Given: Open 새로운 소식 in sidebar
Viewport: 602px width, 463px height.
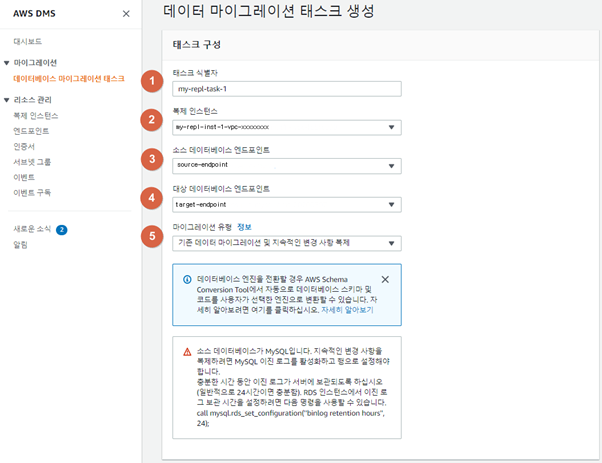Looking at the screenshot, I should point(32,229).
